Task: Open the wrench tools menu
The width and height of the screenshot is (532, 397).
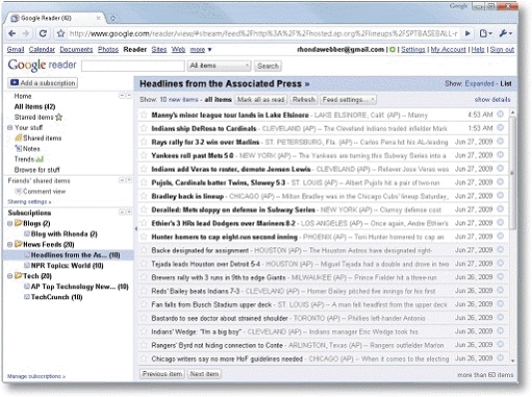Action: (505, 33)
